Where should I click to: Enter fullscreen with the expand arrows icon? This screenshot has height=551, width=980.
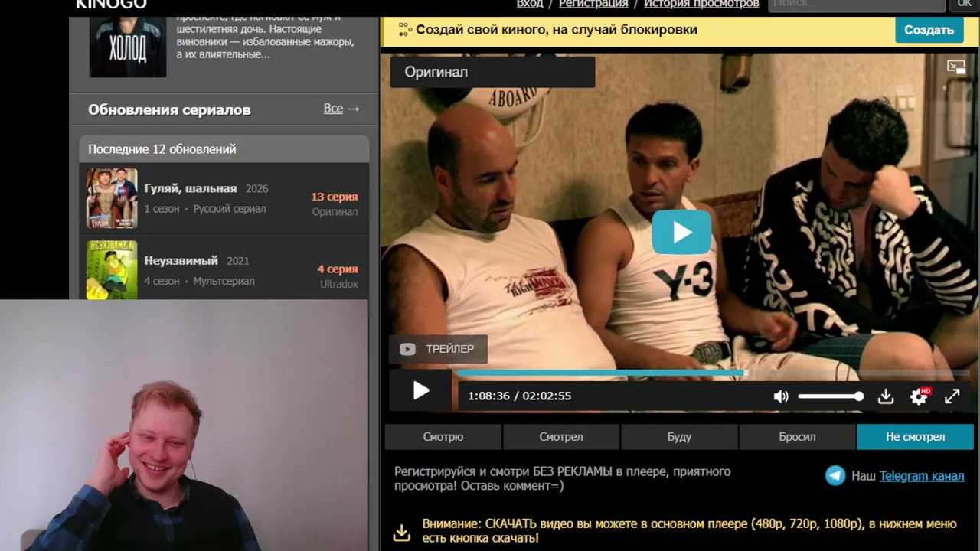pos(952,396)
